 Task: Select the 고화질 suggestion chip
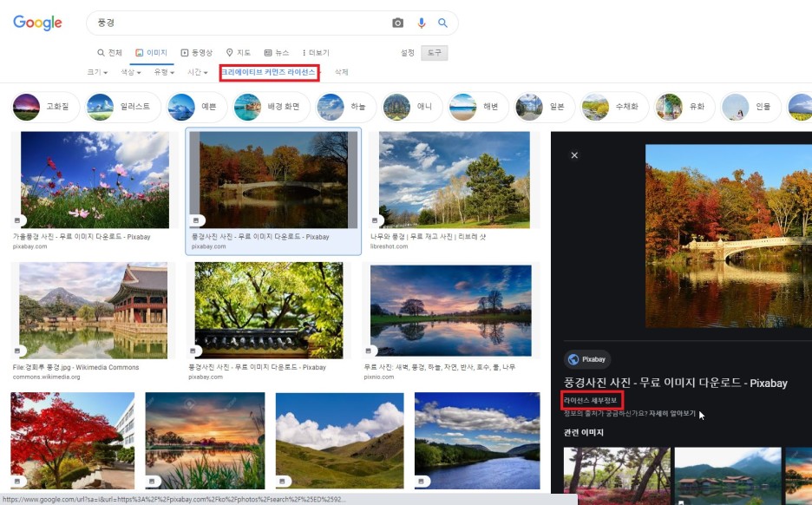(46, 107)
